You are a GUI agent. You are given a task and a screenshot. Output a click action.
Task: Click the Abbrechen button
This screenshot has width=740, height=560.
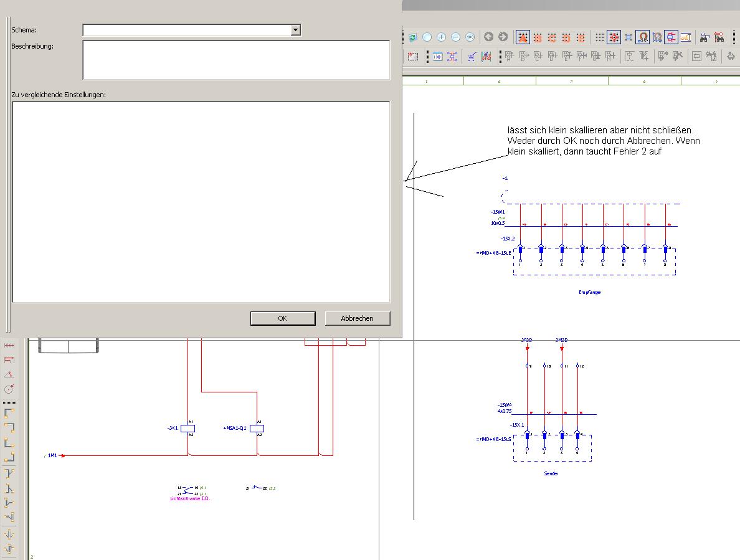(358, 318)
